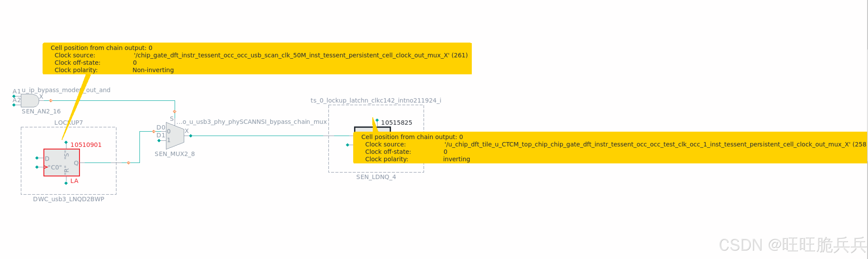Click the orange marker on AND gate output
The height and width of the screenshot is (259, 868).
point(51,101)
